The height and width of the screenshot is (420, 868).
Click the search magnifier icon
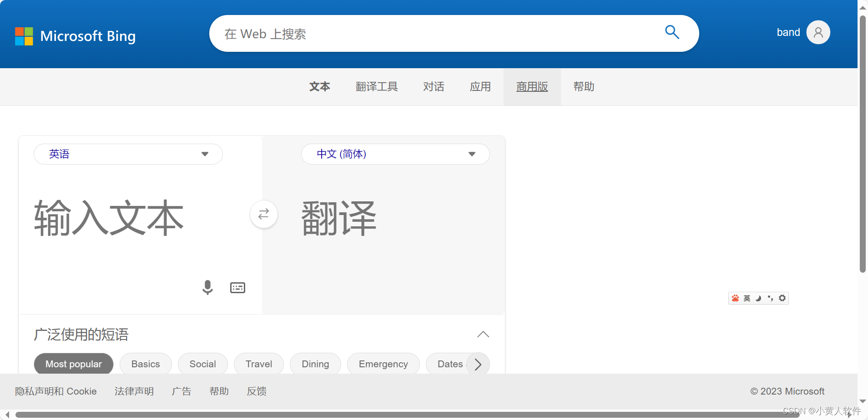coord(672,32)
